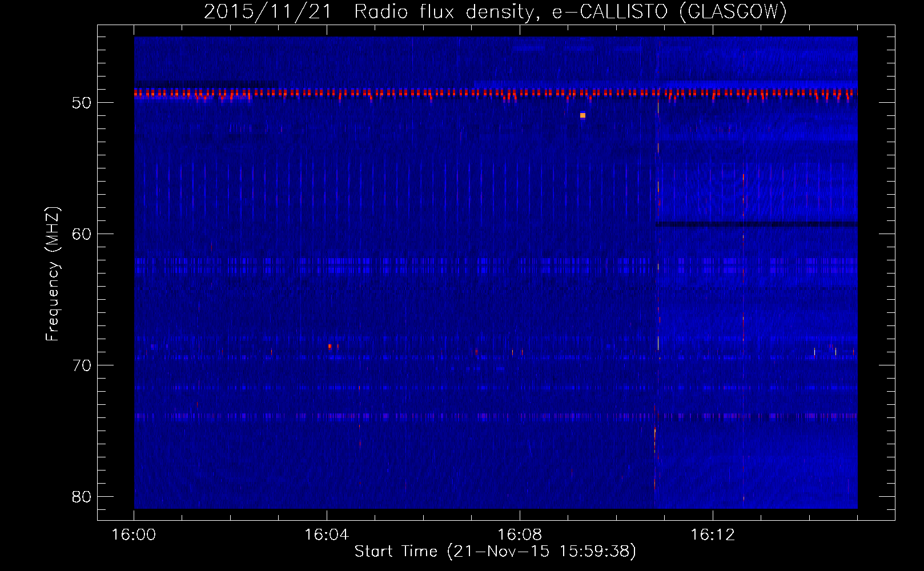The height and width of the screenshot is (571, 924).
Task: Click the 80 frequency tick label
Action: coord(82,497)
